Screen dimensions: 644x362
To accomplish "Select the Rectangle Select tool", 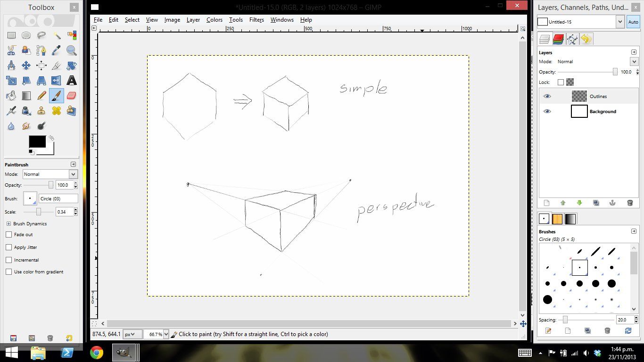I will click(11, 35).
